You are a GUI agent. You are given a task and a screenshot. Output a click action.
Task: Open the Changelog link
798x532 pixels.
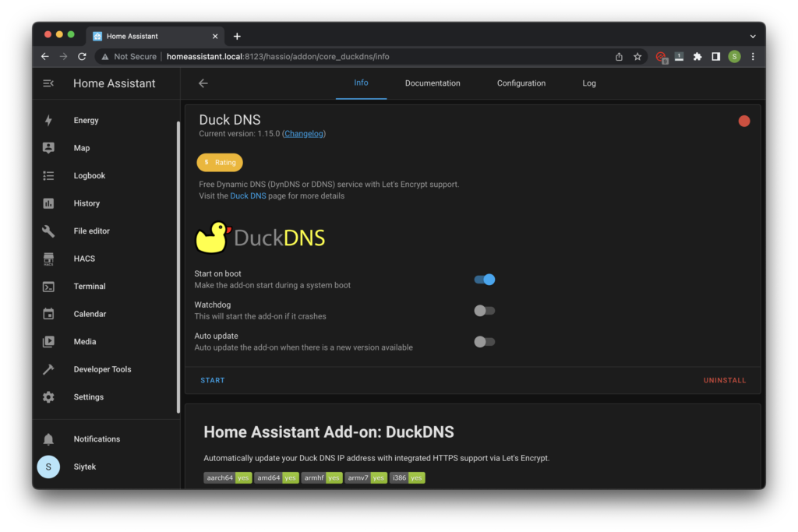click(304, 134)
